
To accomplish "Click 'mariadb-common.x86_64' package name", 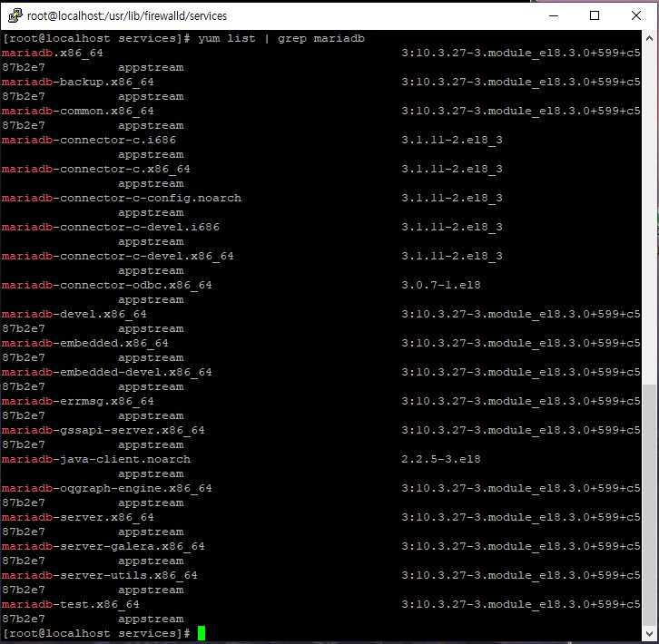I will (78, 111).
